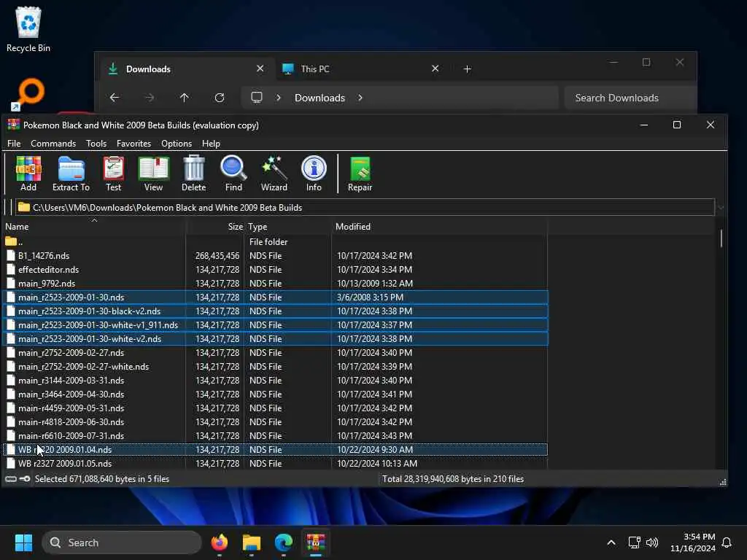Select main_r3464-2009-04-30.nds

(x=275, y=394)
